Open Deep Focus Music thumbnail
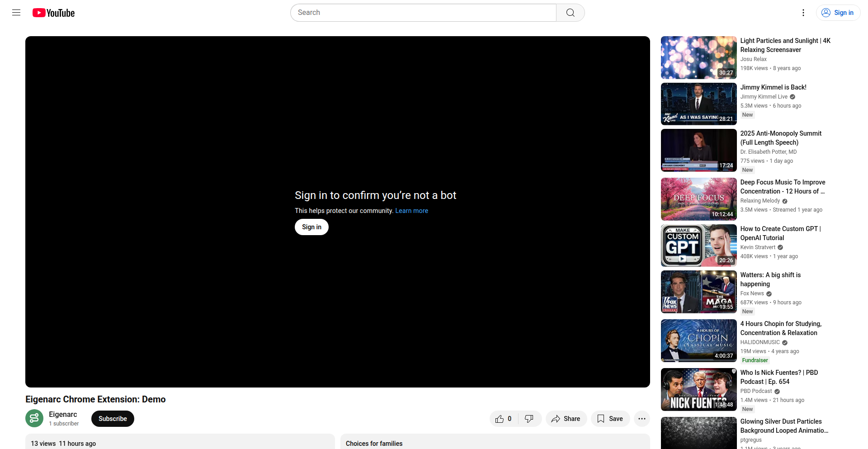 699,199
